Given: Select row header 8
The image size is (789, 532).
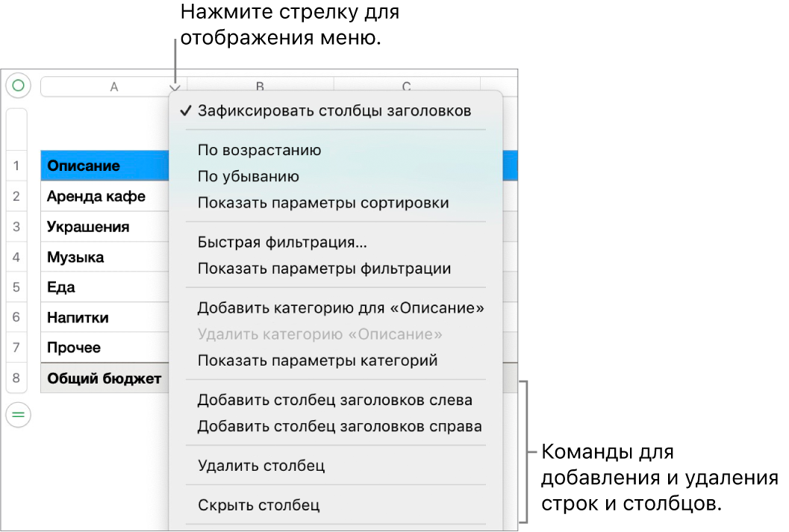Looking at the screenshot, I should tap(16, 378).
